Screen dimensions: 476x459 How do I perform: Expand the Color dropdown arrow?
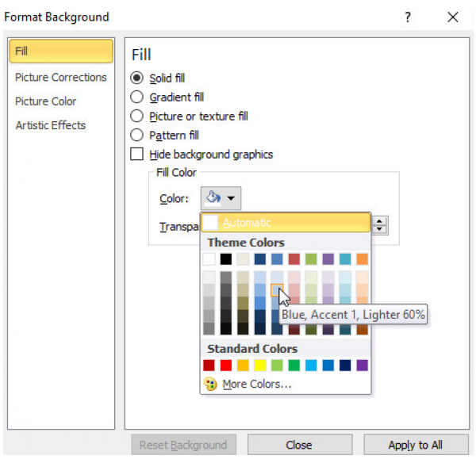(231, 199)
